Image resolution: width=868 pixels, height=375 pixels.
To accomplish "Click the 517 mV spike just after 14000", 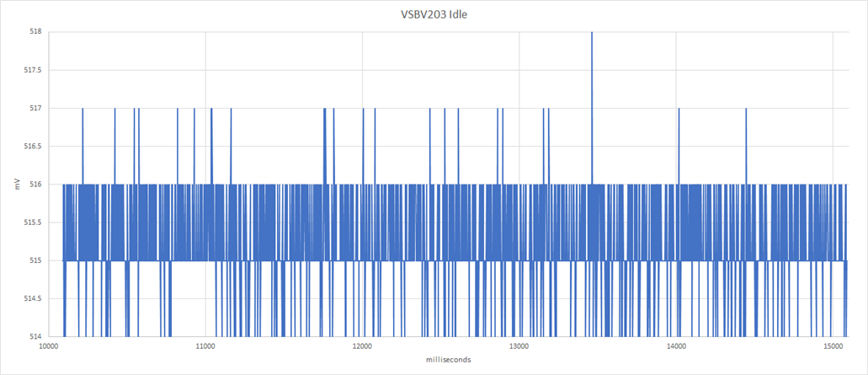I will pos(679,144).
